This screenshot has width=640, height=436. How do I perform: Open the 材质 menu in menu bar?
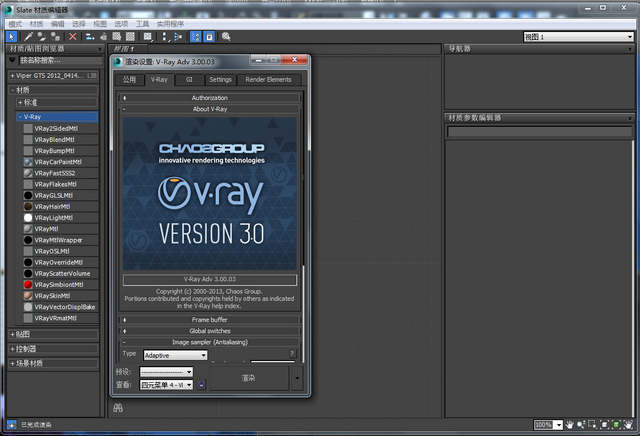[36, 21]
